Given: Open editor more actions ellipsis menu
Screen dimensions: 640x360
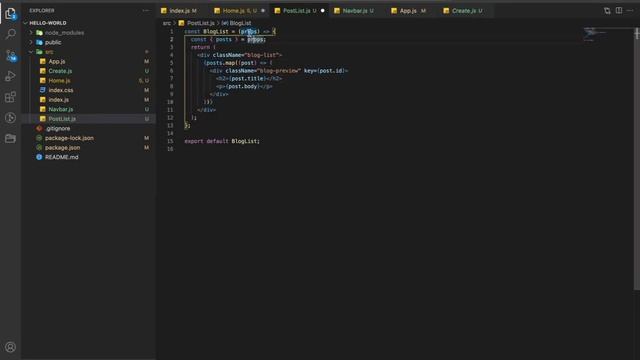Looking at the screenshot, I should (630, 11).
